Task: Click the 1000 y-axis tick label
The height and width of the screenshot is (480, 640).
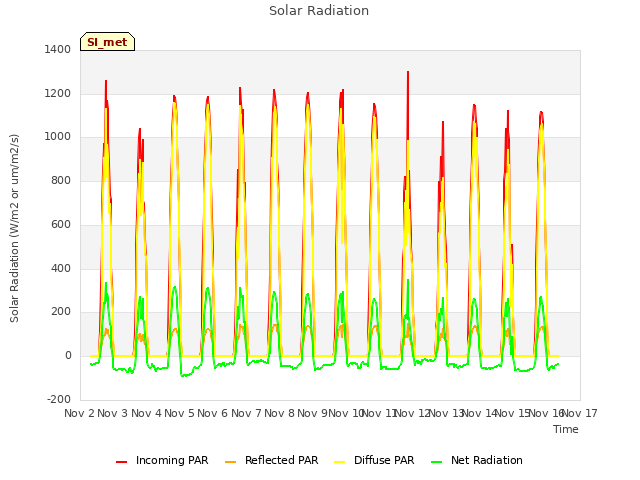Action: coord(58,137)
